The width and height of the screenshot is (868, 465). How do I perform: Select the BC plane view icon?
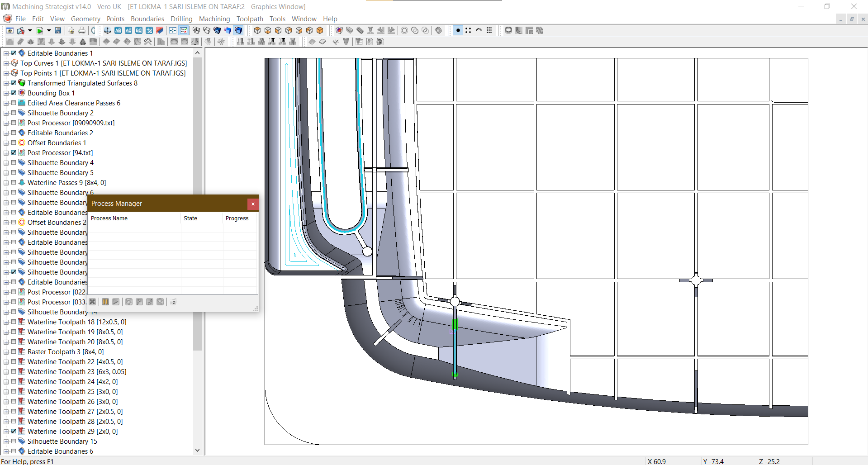(x=139, y=30)
